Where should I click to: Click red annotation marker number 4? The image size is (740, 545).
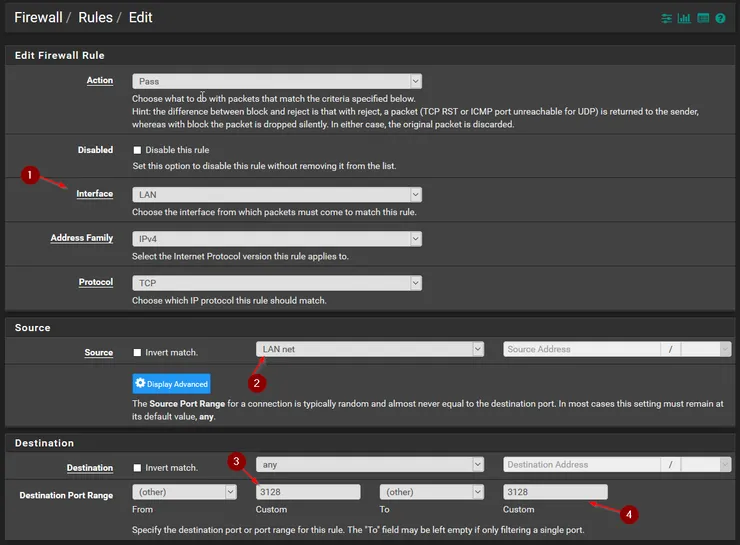[628, 515]
